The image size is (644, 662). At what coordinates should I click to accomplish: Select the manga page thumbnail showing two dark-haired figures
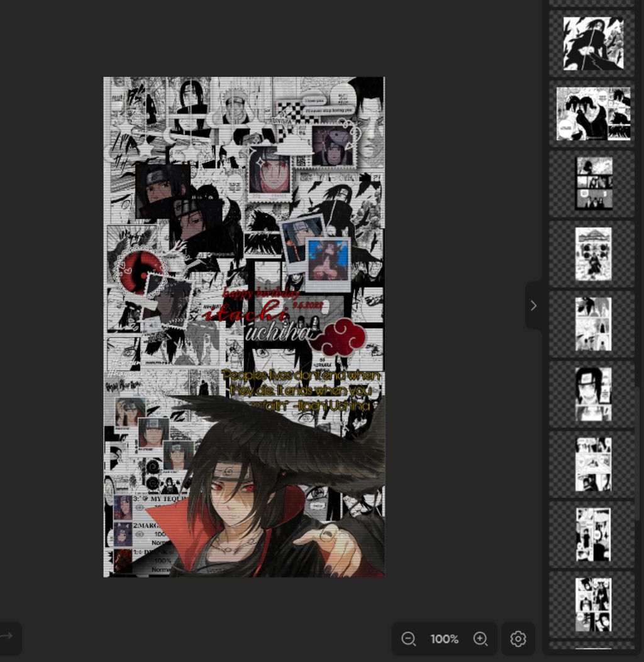(x=592, y=604)
